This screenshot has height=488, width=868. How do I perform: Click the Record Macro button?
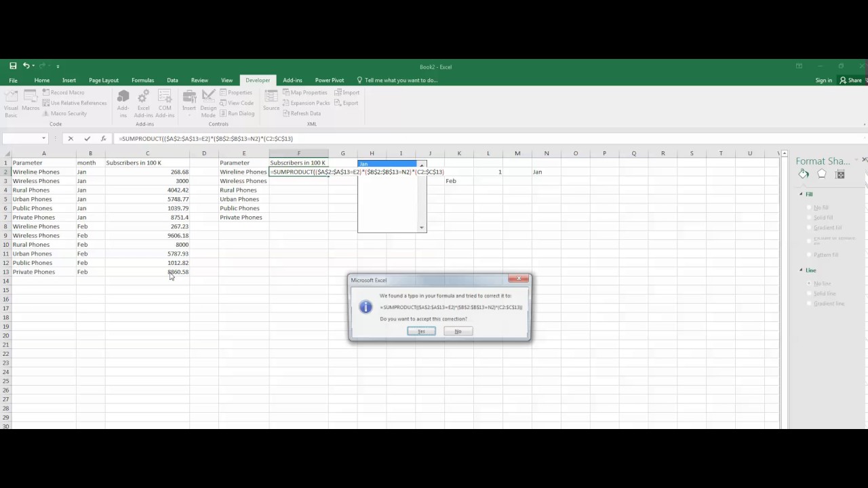[63, 92]
